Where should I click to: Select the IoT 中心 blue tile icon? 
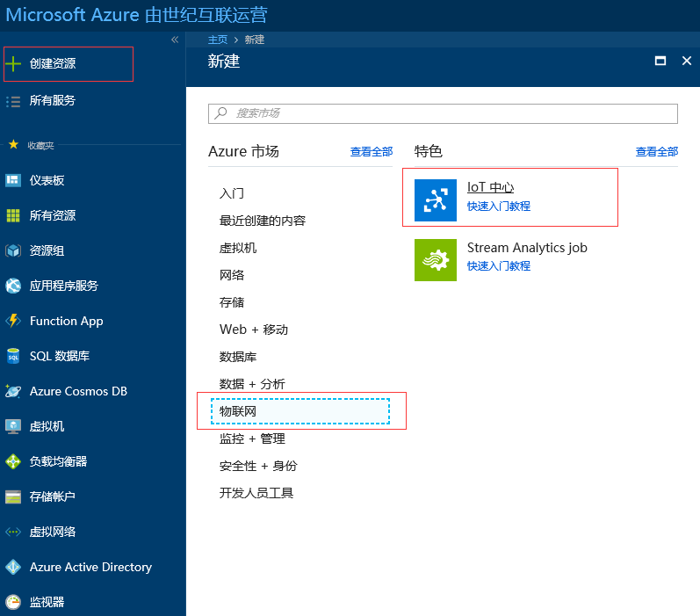click(436, 200)
